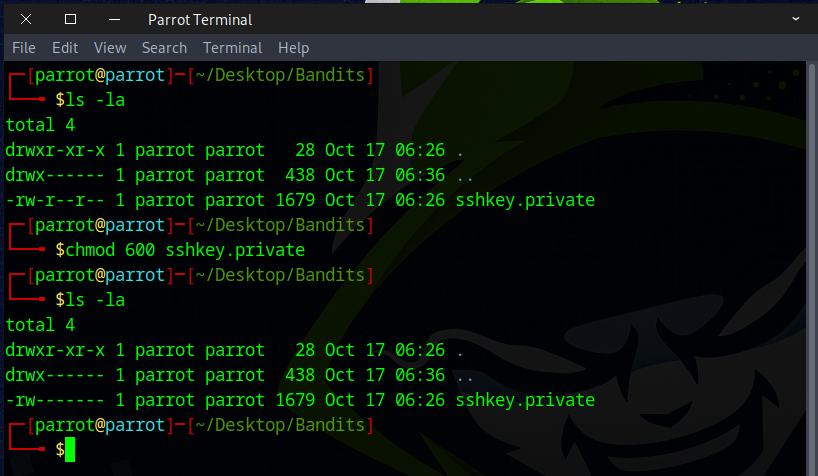Viewport: 818px width, 476px height.
Task: Click the ~/Desktop/Bandits path in the top prompt
Action: pyautogui.click(x=281, y=75)
